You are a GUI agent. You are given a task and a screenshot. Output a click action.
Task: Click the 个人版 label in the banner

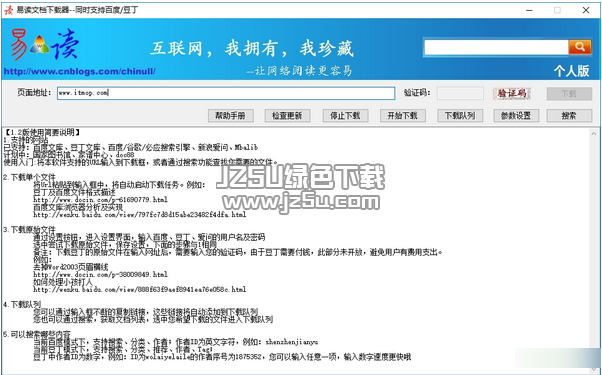(571, 71)
